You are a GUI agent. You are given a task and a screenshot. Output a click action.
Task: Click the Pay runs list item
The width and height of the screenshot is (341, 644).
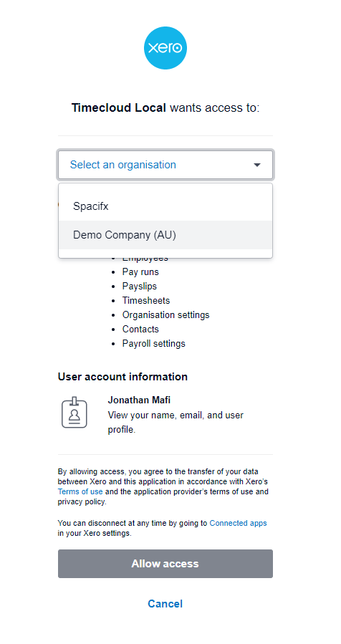coord(140,272)
